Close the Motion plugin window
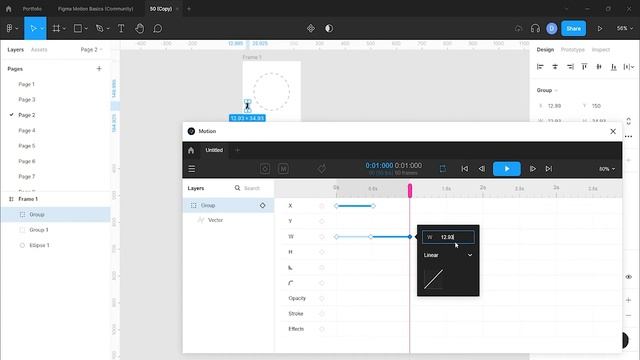The height and width of the screenshot is (360, 640). (613, 131)
